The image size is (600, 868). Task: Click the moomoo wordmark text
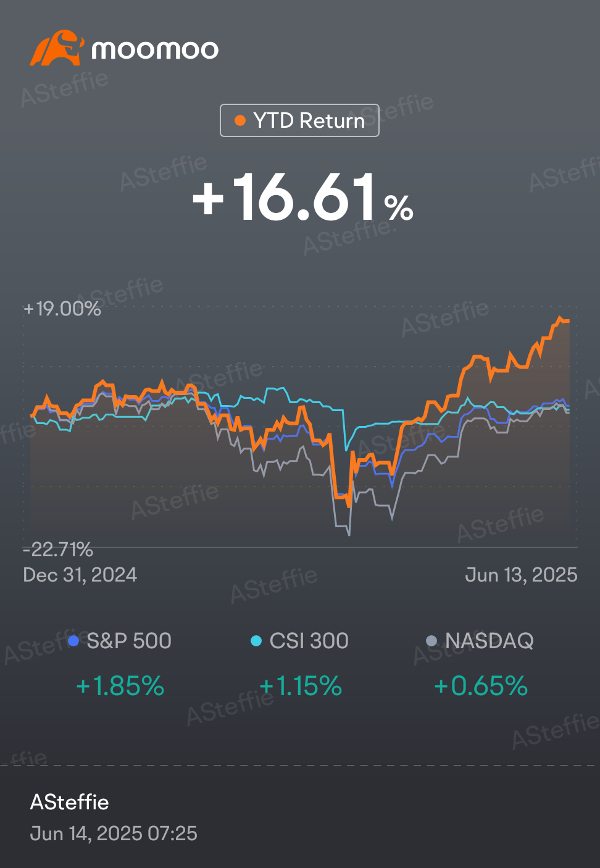coord(155,50)
